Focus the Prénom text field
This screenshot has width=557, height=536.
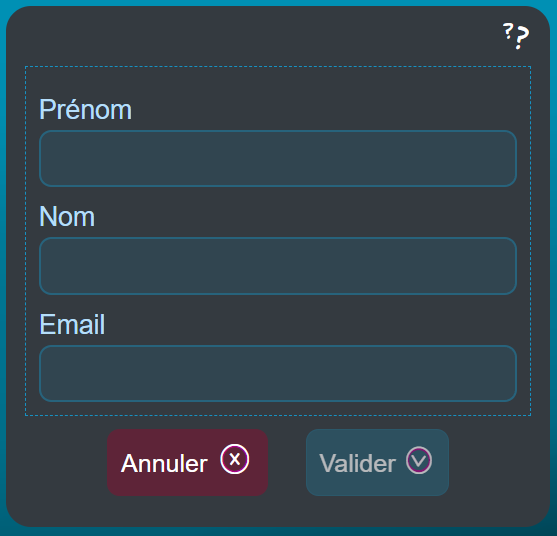click(278, 158)
